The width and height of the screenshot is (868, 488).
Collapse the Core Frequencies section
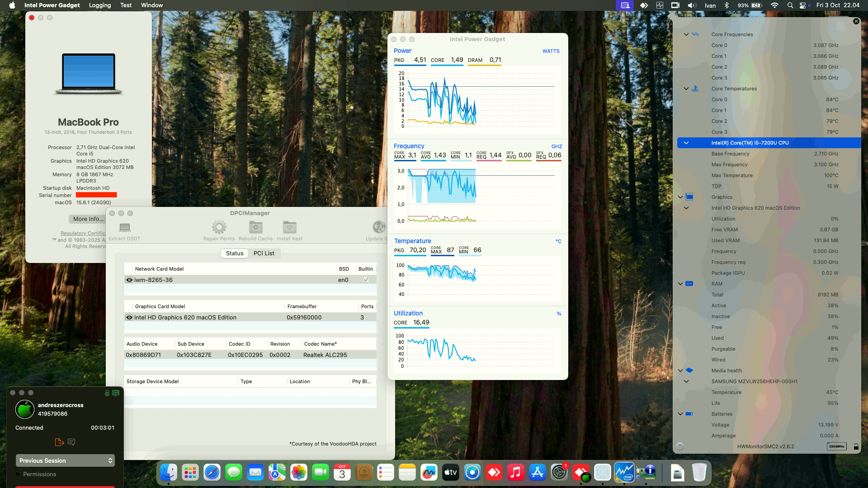point(686,34)
